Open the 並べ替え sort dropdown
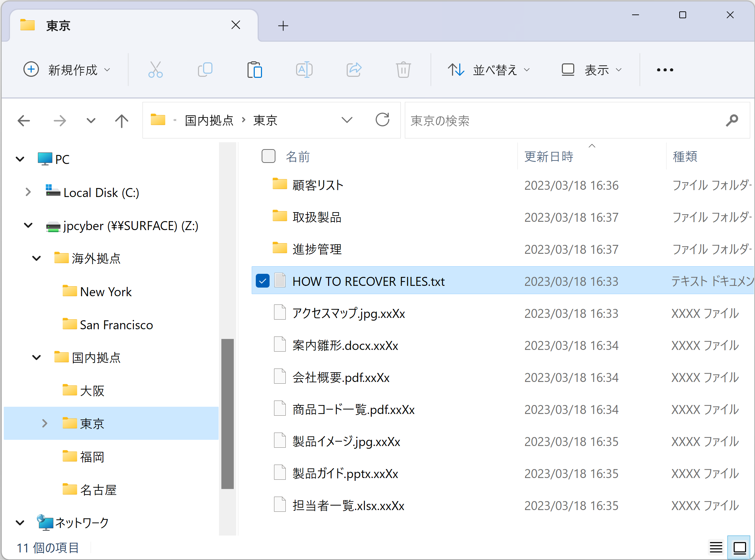This screenshot has width=755, height=560. click(x=488, y=70)
